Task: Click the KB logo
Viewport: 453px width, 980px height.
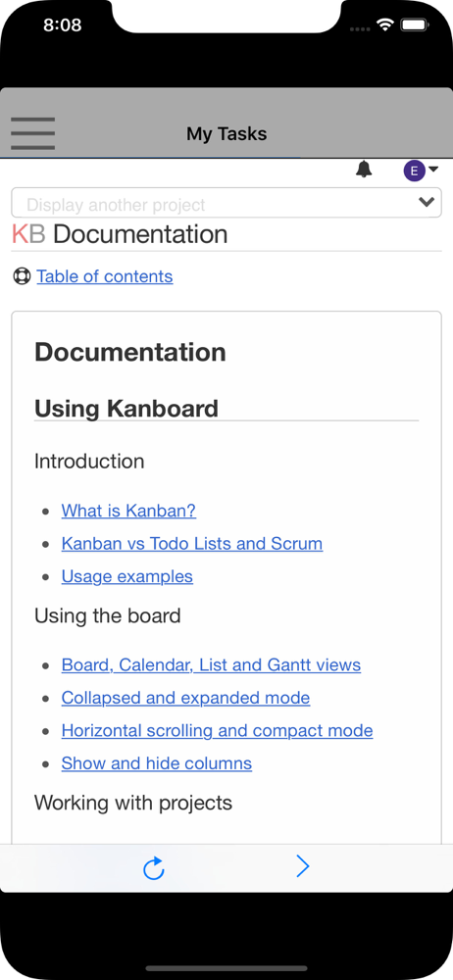Action: 28,234
